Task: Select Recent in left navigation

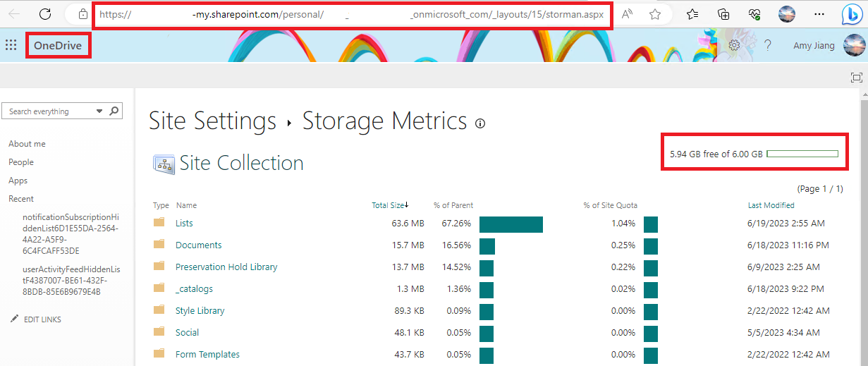Action: (x=21, y=199)
